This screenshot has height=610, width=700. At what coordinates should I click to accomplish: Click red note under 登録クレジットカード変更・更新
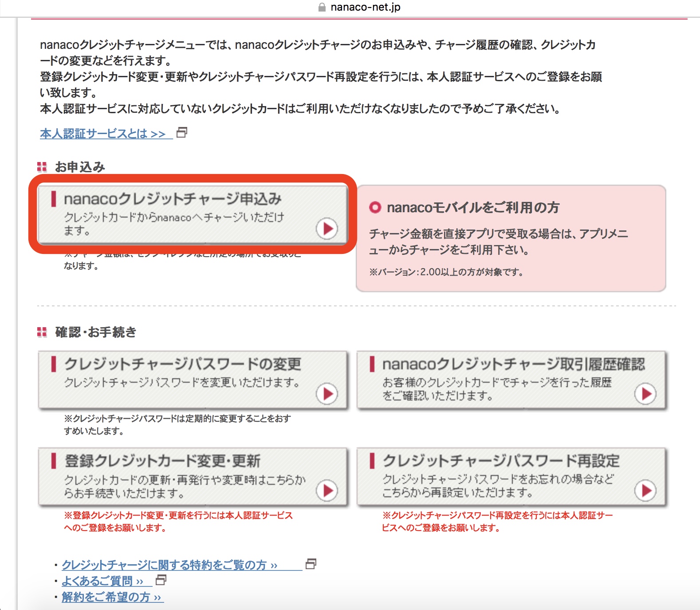point(178,522)
